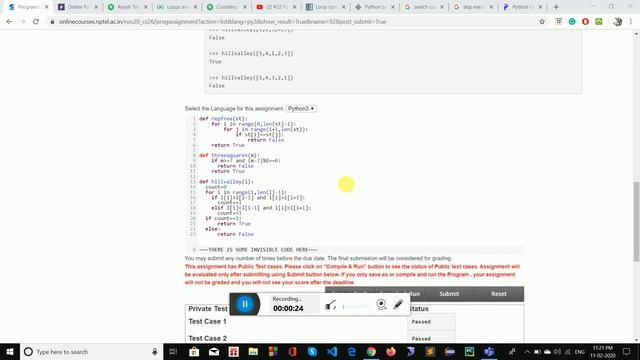The width and height of the screenshot is (640, 360).
Task: Click the 'Test Case 2' label
Action: (x=207, y=338)
